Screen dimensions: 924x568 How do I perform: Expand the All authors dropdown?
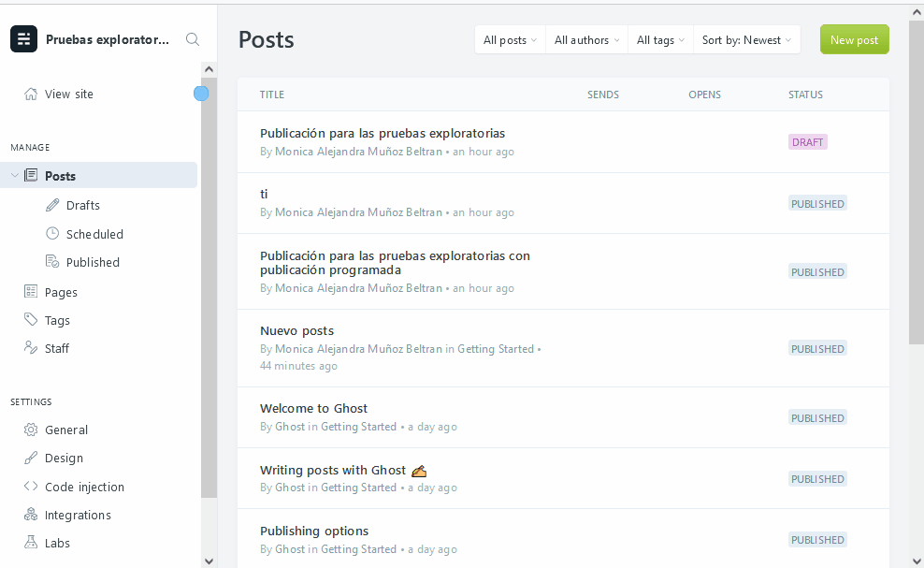pos(585,39)
